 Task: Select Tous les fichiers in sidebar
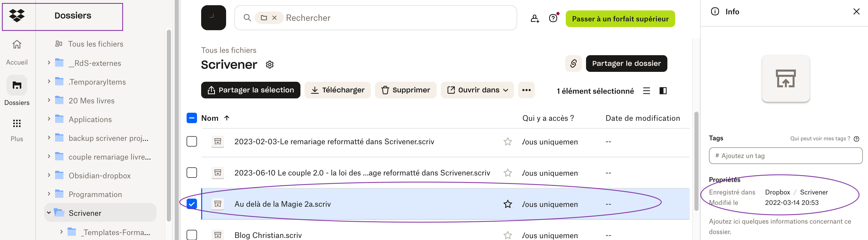(x=96, y=44)
